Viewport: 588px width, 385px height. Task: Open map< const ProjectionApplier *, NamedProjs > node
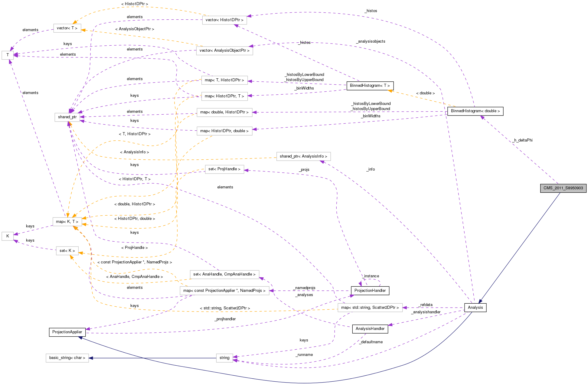[224, 291]
